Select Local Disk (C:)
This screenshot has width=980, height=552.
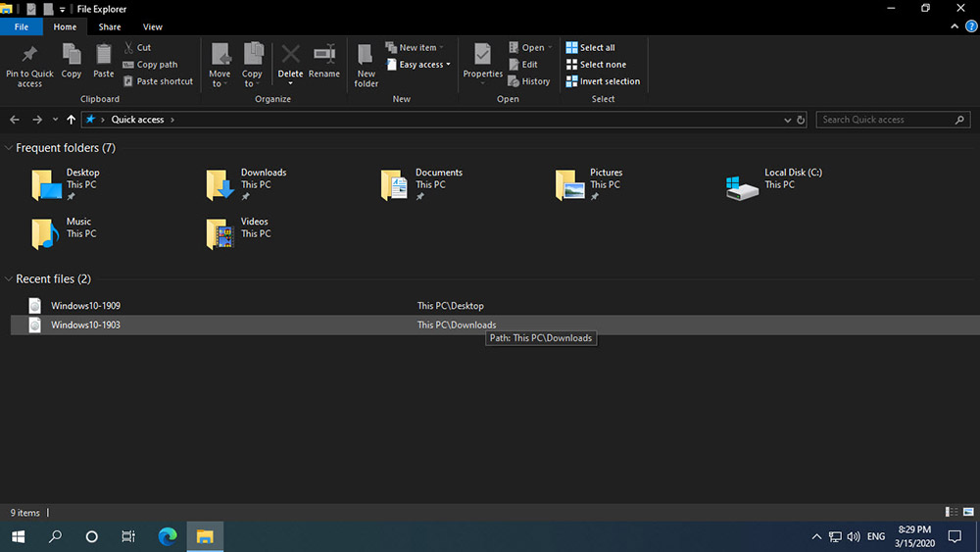pyautogui.click(x=774, y=184)
